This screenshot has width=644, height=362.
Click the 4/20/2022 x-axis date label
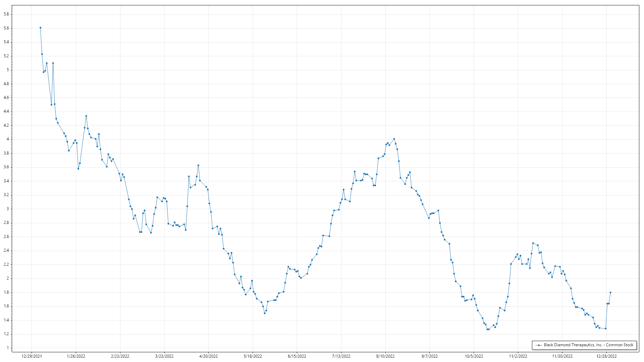coord(208,356)
